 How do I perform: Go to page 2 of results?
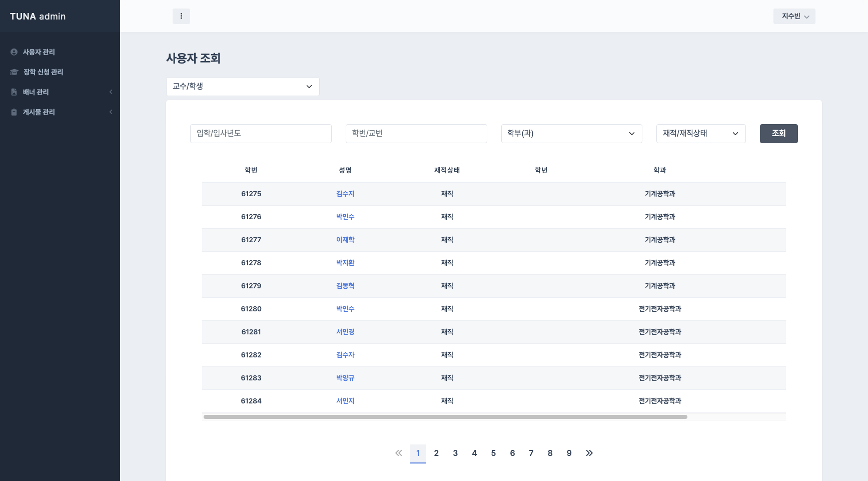click(x=436, y=453)
